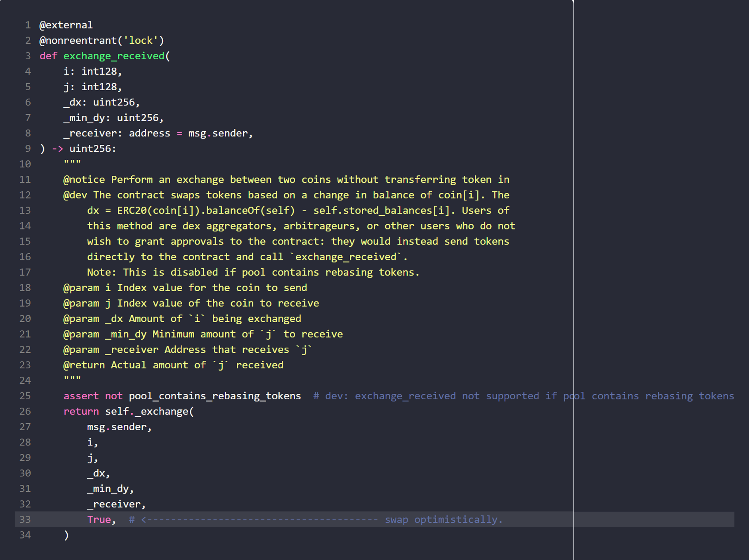Click the 'i: int128,' parameter line
This screenshot has height=560, width=749.
click(x=93, y=71)
